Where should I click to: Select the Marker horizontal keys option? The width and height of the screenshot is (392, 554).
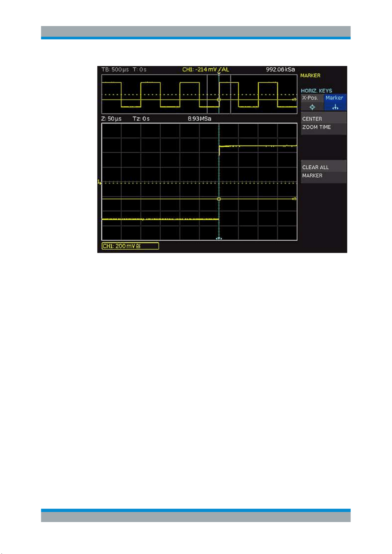tap(335, 102)
